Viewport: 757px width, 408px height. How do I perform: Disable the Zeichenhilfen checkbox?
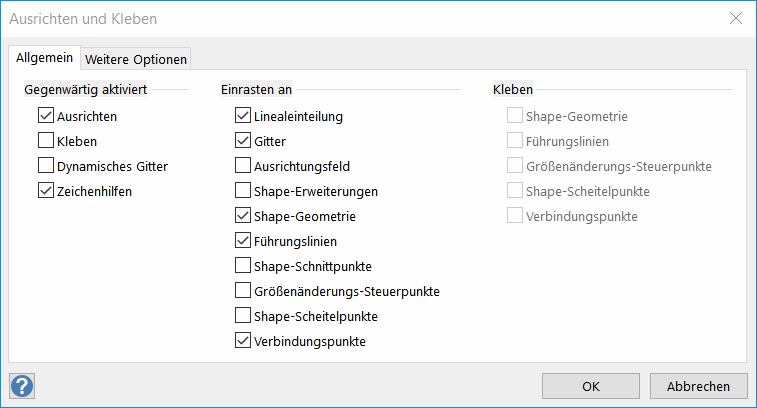pyautogui.click(x=45, y=191)
